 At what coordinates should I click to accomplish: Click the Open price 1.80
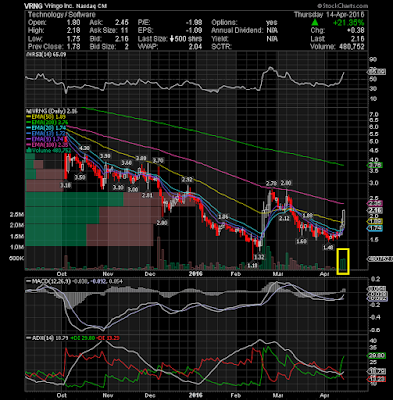point(73,23)
